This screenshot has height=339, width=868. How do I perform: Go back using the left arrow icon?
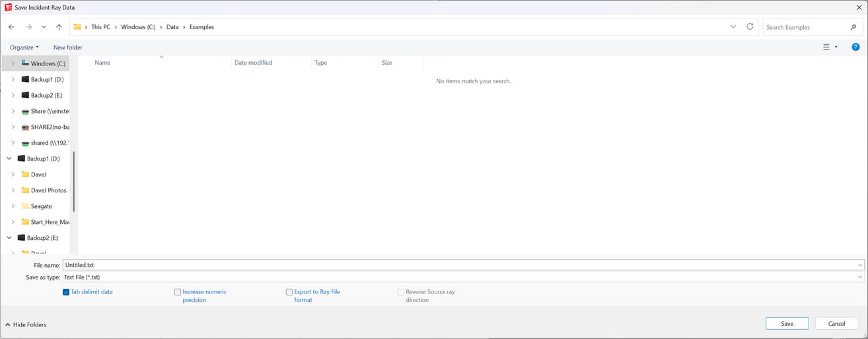coord(11,27)
